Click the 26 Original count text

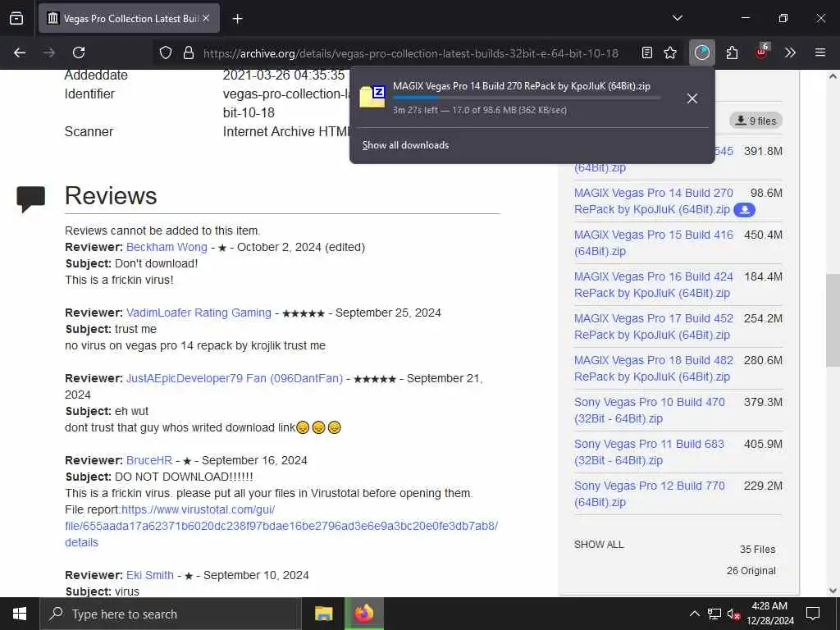(751, 571)
